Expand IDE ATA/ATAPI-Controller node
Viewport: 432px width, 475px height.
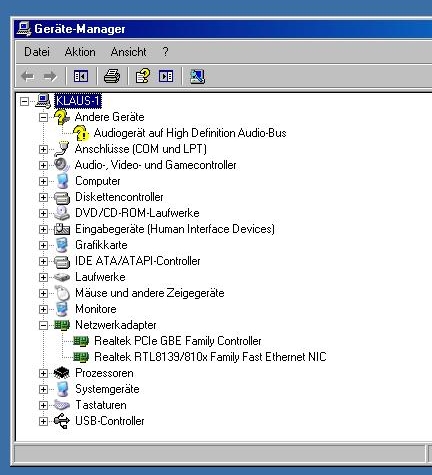point(43,261)
